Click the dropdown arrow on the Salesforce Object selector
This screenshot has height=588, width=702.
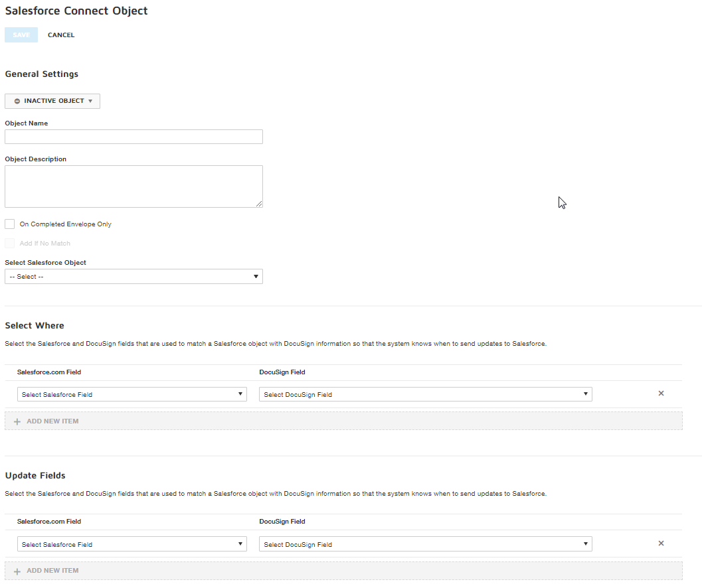(256, 276)
